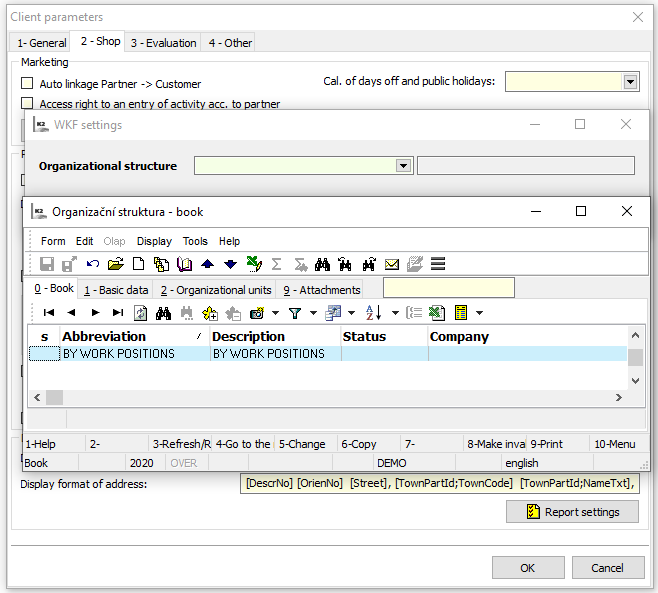The image size is (658, 593).
Task: Expand dropdown arrow next to camera icon
Action: (x=275, y=313)
